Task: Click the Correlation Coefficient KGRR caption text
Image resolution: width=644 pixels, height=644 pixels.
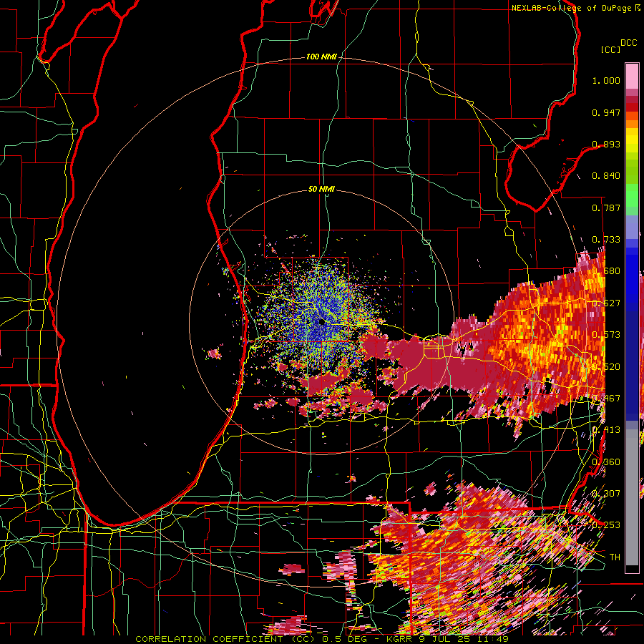Action: point(321,639)
